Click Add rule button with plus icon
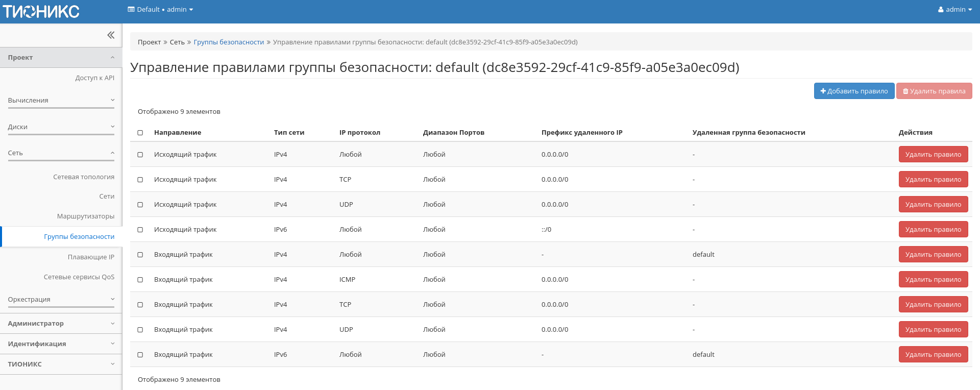Image resolution: width=980 pixels, height=390 pixels. click(854, 91)
